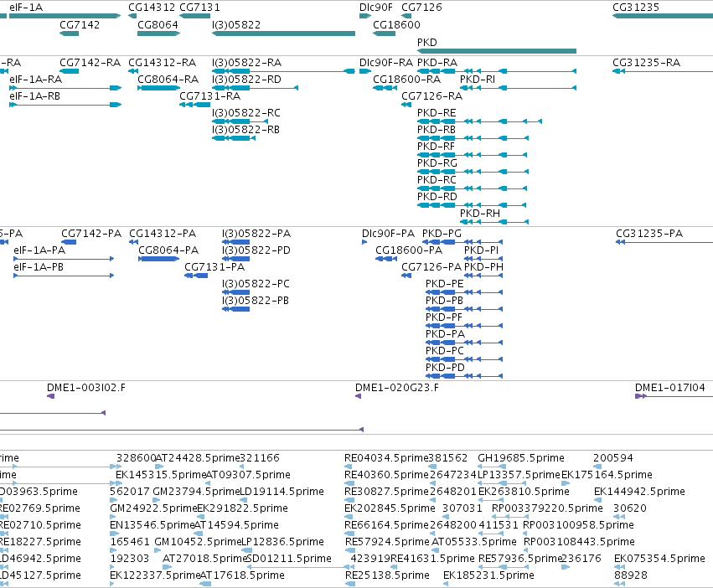Click the teal l(3)05822 gene span bar
The height and width of the screenshot is (588, 713).
click(x=283, y=34)
